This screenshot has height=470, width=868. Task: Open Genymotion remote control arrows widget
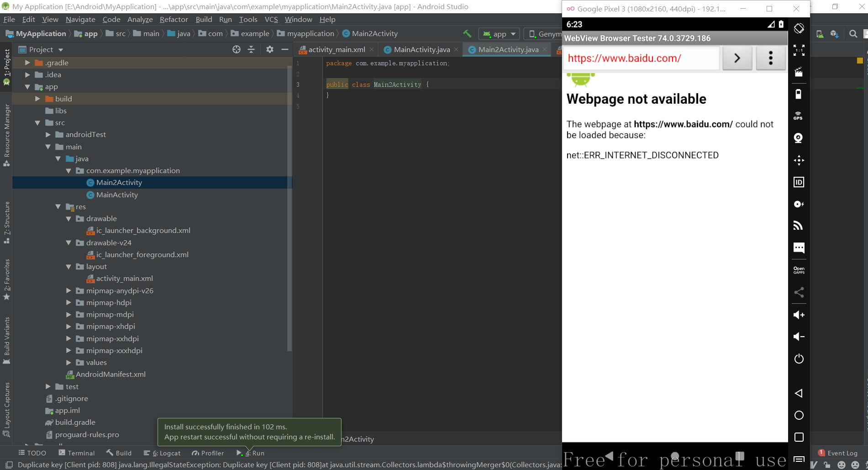799,160
